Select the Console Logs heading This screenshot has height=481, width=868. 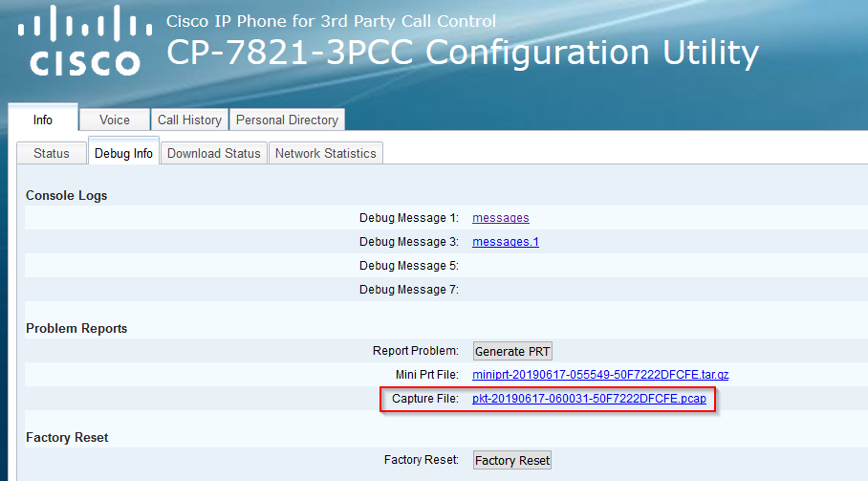66,195
